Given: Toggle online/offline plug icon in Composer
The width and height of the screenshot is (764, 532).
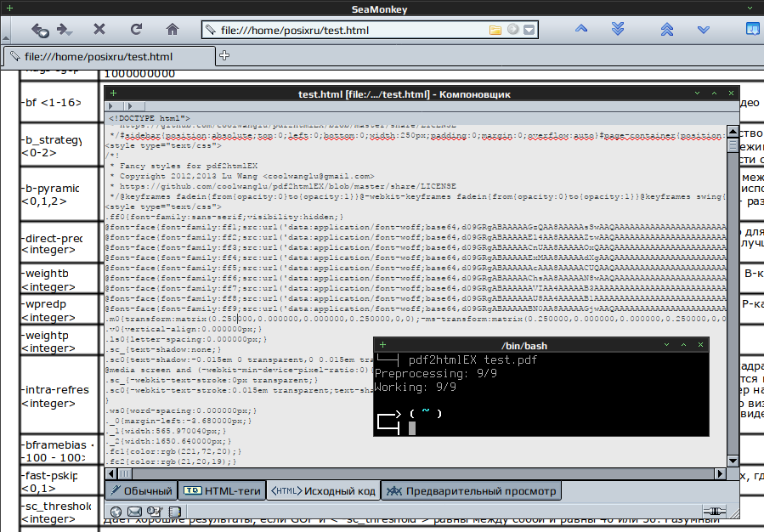Looking at the screenshot, I should point(713,512).
